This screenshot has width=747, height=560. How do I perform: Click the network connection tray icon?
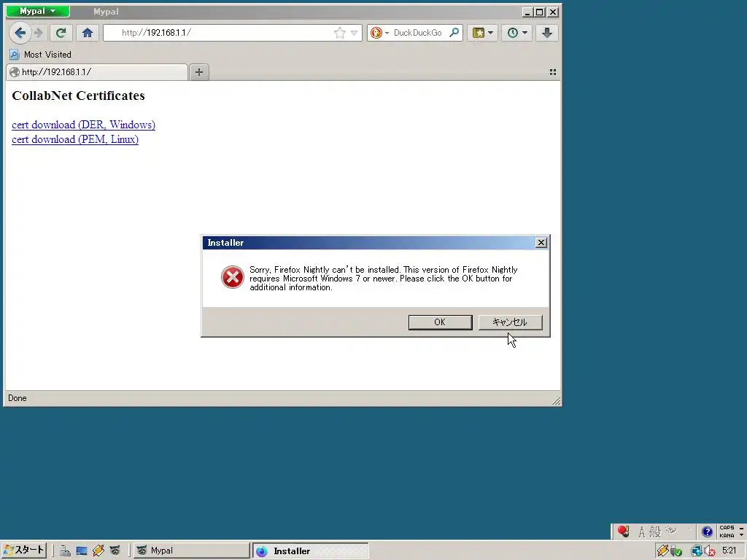pos(696,551)
